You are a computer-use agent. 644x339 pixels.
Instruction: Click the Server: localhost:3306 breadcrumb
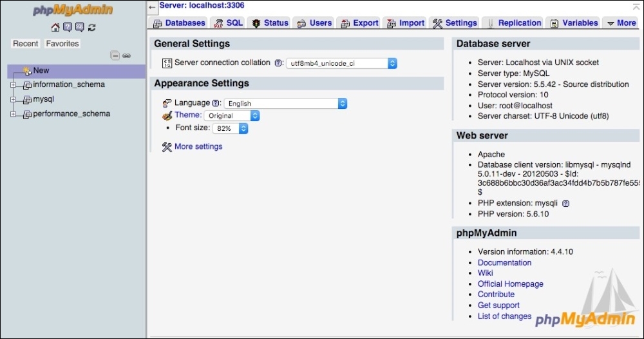(202, 6)
